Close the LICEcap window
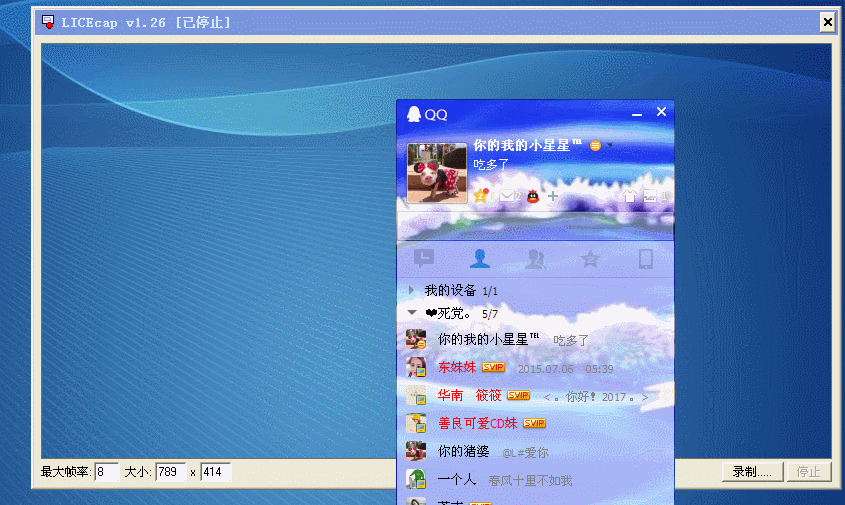The image size is (845, 505). [x=827, y=22]
